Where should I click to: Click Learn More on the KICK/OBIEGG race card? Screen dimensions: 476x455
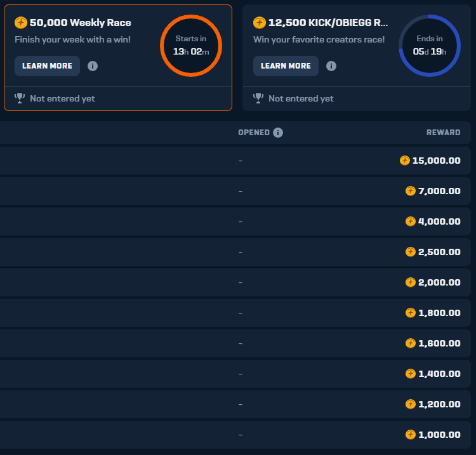tap(286, 66)
